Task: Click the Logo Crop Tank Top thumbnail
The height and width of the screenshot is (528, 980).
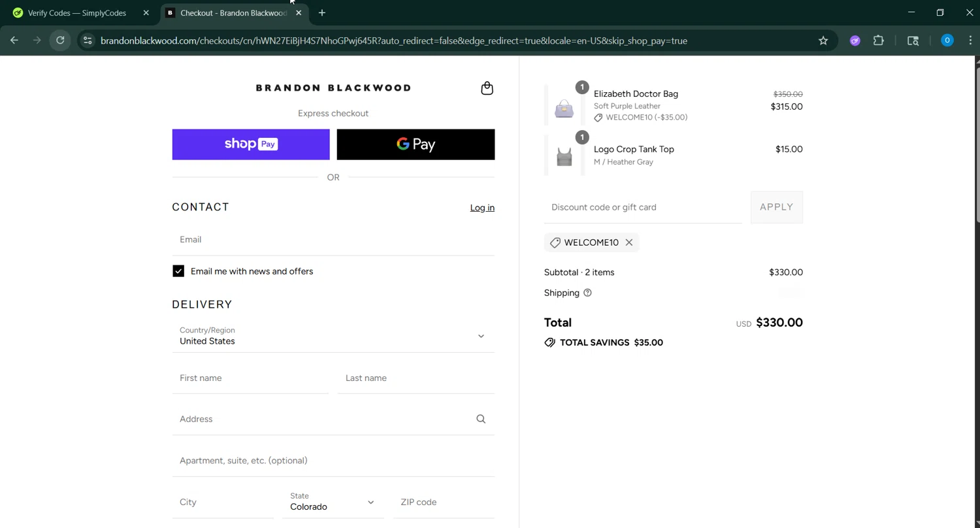Action: pos(564,156)
